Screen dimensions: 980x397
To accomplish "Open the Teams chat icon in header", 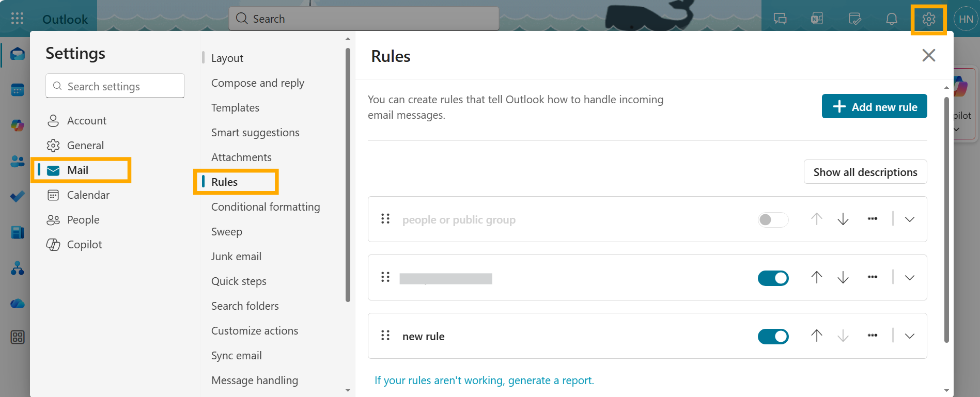I will 780,19.
